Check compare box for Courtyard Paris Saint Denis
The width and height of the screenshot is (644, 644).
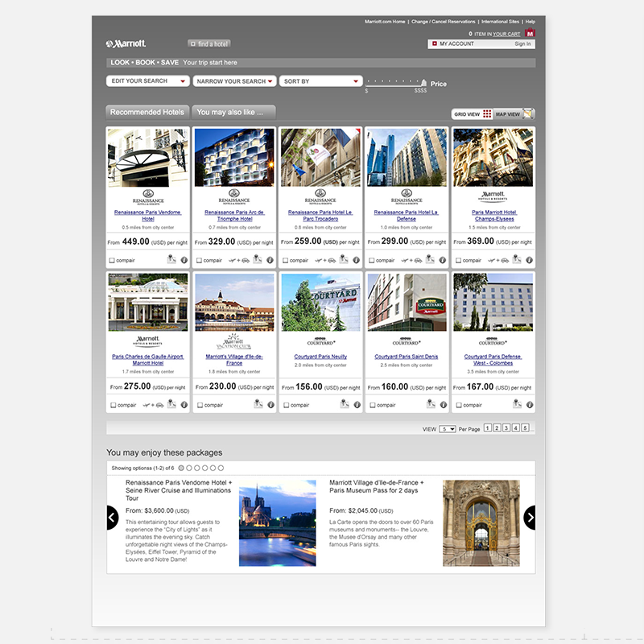(x=373, y=405)
